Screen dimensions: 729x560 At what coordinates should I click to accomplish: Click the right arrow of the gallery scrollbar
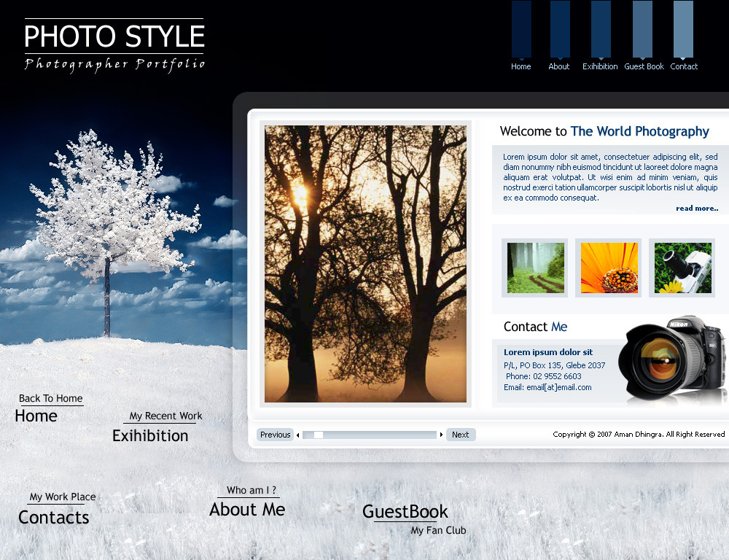coord(441,435)
